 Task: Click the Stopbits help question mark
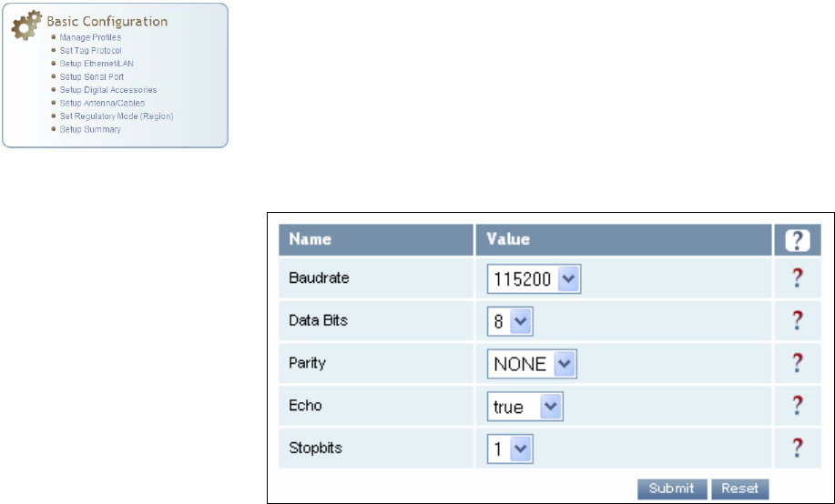[x=798, y=448]
